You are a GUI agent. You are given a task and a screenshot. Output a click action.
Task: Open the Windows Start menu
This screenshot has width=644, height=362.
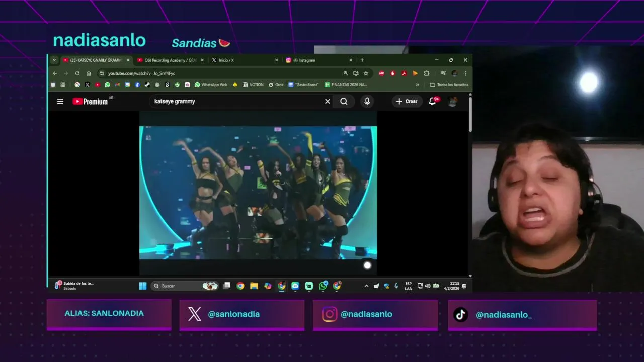click(143, 286)
